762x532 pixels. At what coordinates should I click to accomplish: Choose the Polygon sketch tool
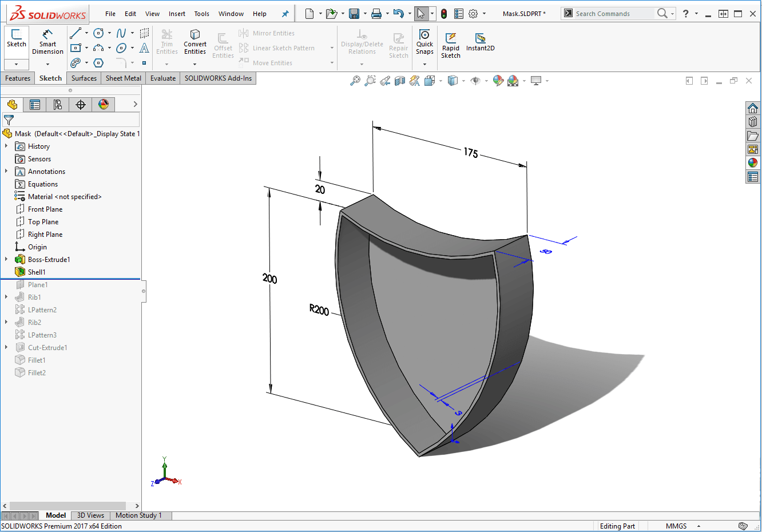click(x=98, y=63)
